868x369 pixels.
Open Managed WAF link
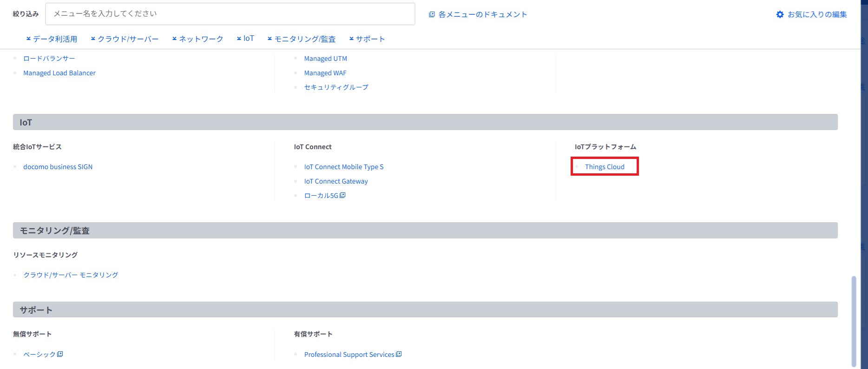click(325, 73)
